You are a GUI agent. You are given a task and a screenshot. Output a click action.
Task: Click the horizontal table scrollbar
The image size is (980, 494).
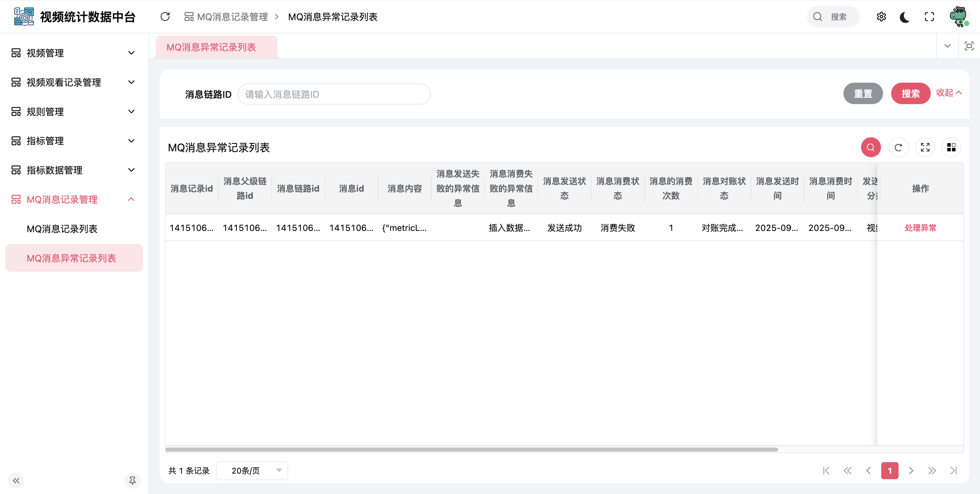coord(472,450)
